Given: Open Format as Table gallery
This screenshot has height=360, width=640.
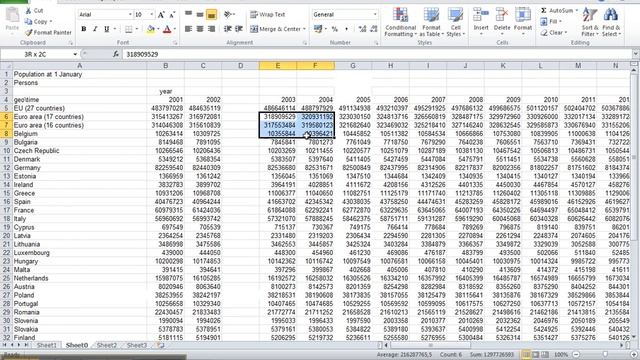Looking at the screenshot, I should tap(431, 22).
